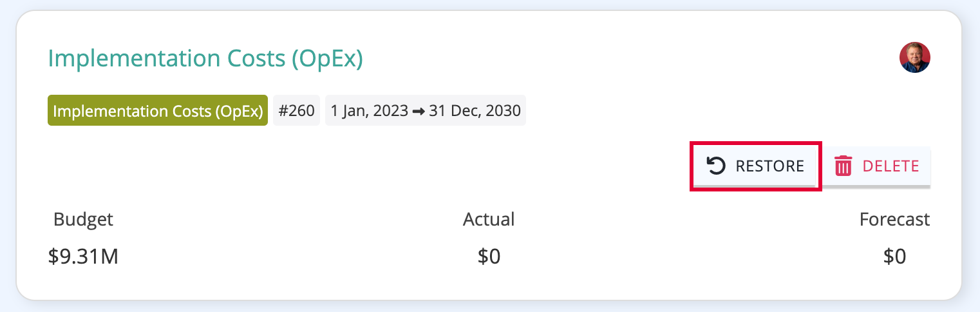Image resolution: width=980 pixels, height=312 pixels.
Task: Click the gray date range badge
Action: point(426,111)
